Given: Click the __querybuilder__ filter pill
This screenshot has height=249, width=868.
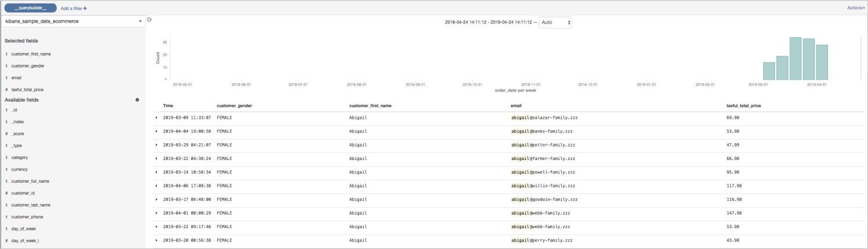Looking at the screenshot, I should (31, 8).
